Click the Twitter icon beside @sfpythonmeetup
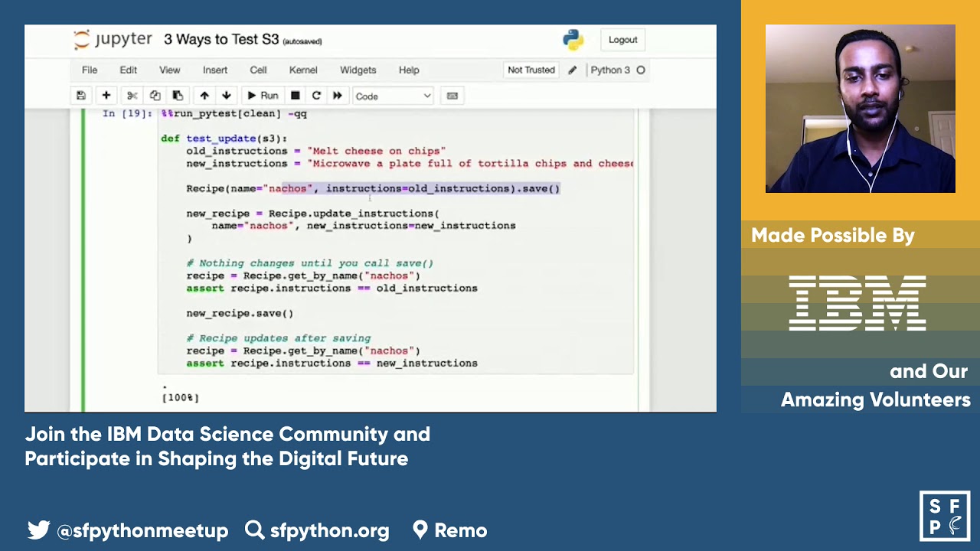The image size is (980, 551). pyautogui.click(x=38, y=530)
